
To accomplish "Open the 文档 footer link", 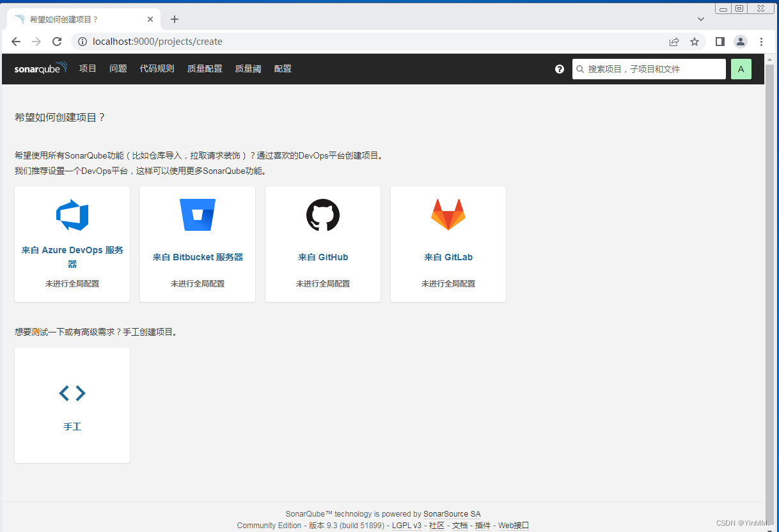I will [x=460, y=526].
